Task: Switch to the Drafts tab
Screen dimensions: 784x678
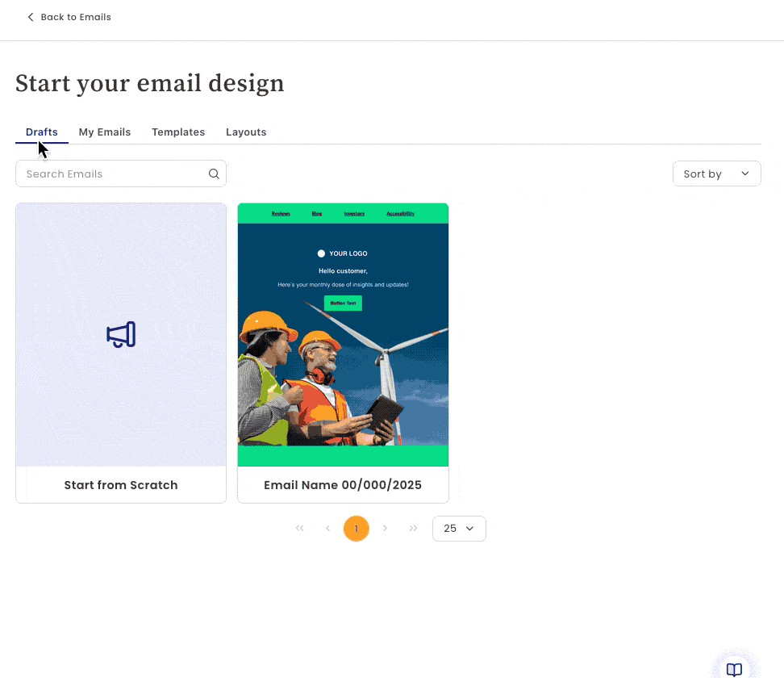Action: (x=42, y=132)
